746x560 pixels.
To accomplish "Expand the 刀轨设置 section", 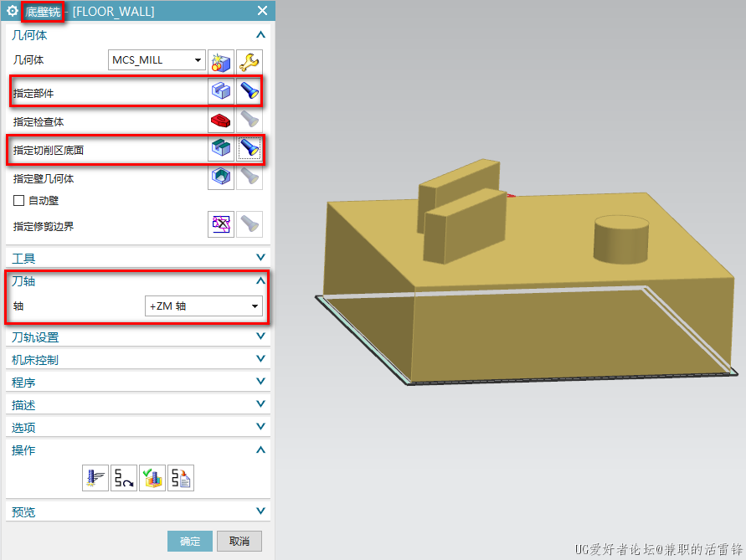I will point(260,337).
